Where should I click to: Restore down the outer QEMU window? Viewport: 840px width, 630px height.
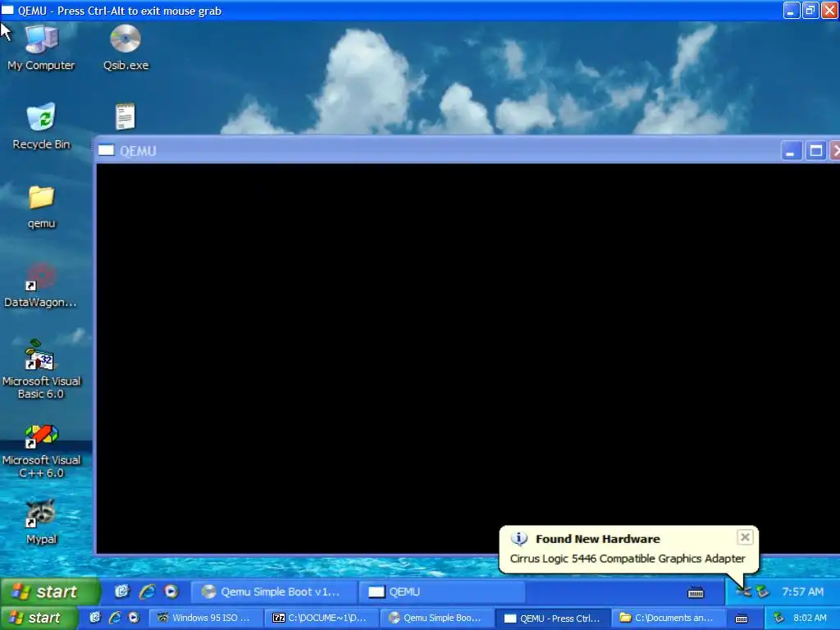pos(810,10)
